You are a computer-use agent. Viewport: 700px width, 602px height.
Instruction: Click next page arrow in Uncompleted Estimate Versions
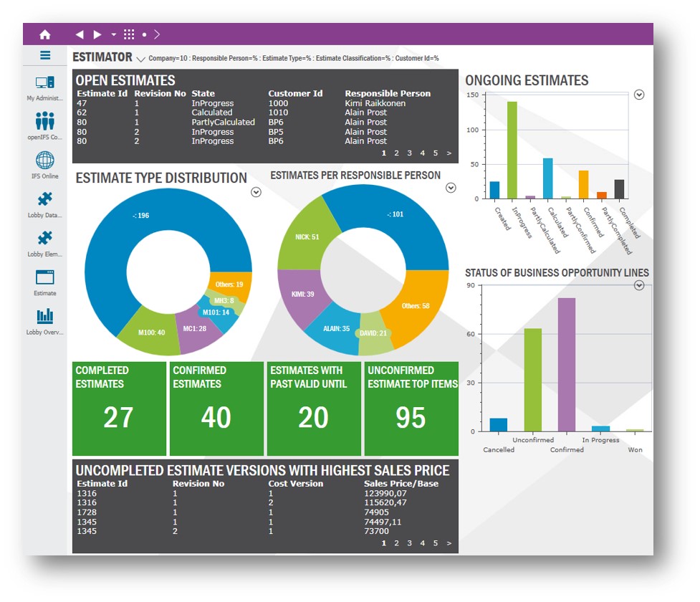tap(449, 543)
